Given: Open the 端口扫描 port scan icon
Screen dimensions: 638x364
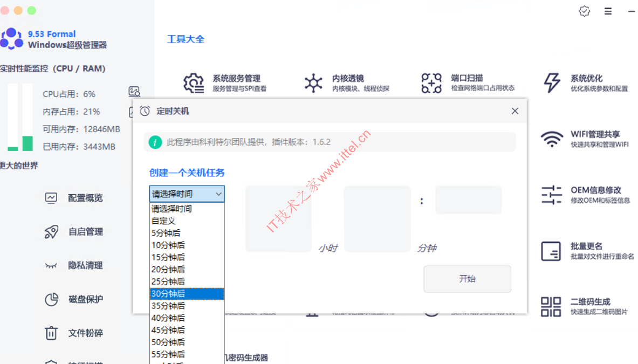Looking at the screenshot, I should tap(431, 83).
